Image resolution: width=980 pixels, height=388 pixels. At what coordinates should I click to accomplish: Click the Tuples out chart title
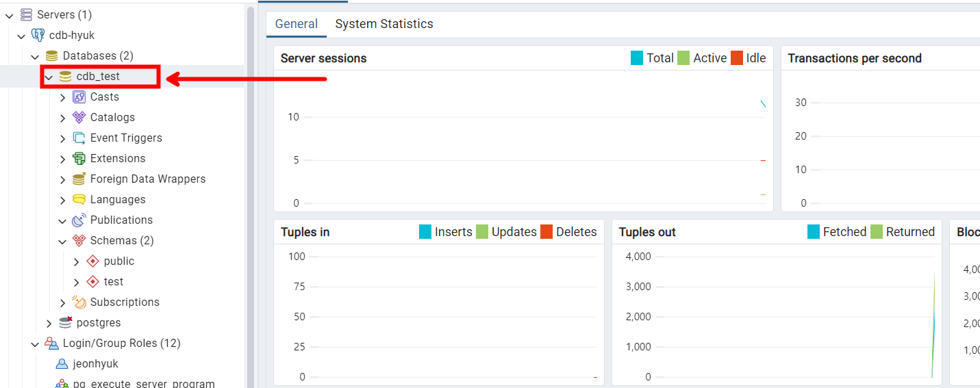tap(647, 232)
